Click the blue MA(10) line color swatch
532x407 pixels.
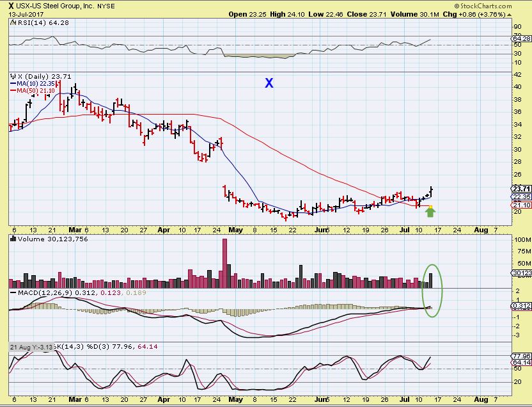point(13,83)
